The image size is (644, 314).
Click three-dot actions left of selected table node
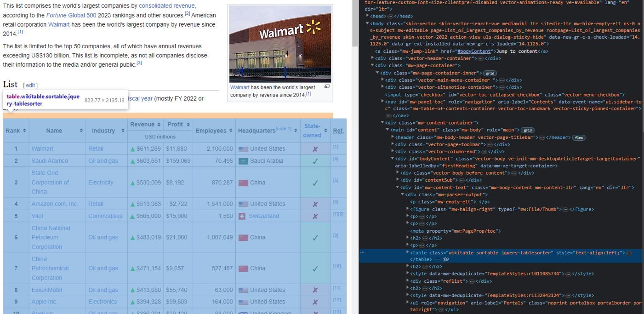pos(362,252)
